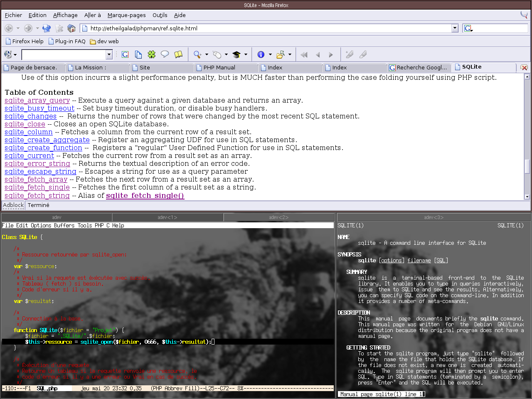532x399 pixels.
Task: Select the Page de bersace tab
Action: click(x=33, y=67)
